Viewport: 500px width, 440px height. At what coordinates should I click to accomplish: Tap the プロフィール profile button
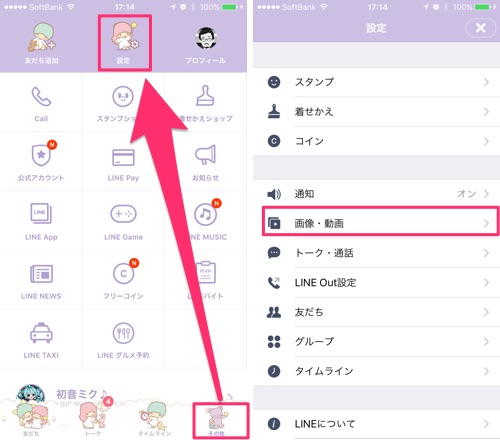click(206, 44)
